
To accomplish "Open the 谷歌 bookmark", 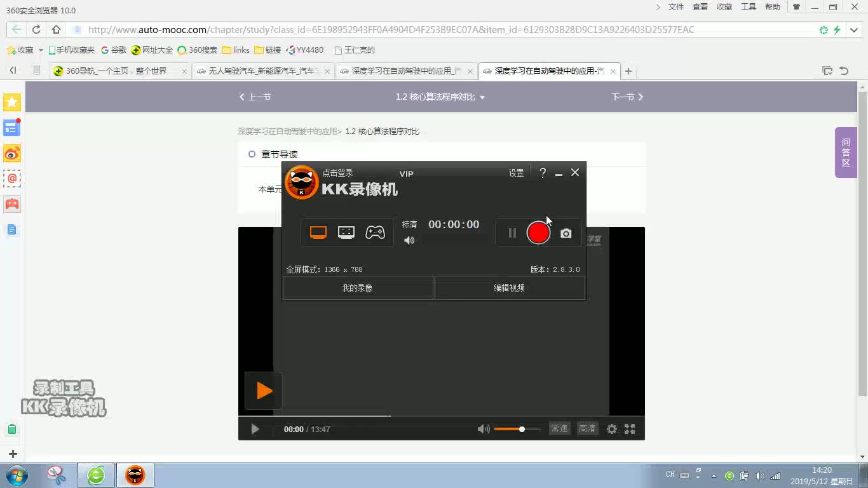I will coord(114,50).
